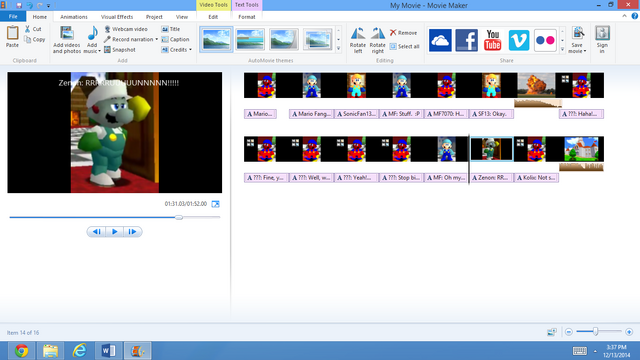Click the timeline zoom slider handle
Image resolution: width=640 pixels, height=360 pixels.
[596, 331]
